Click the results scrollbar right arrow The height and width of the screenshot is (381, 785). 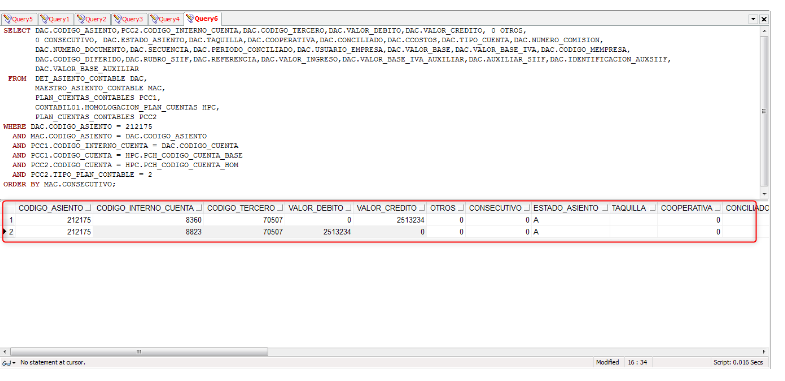764,351
